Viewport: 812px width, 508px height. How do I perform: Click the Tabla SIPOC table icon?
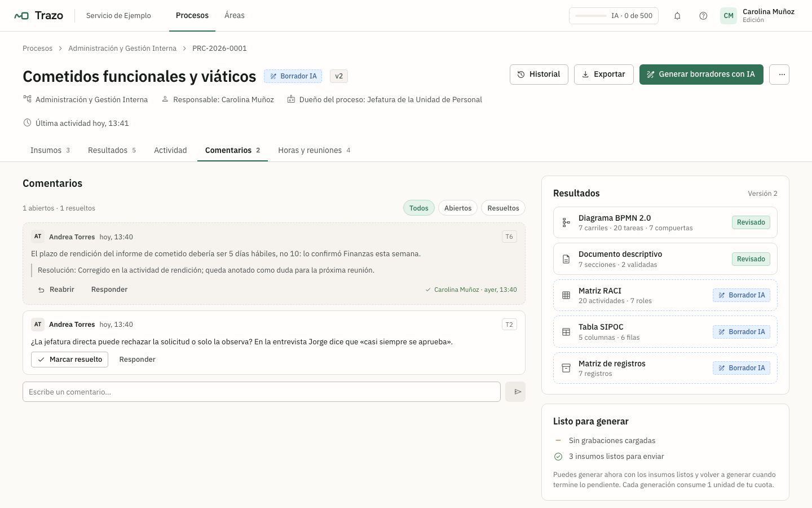[x=566, y=332]
